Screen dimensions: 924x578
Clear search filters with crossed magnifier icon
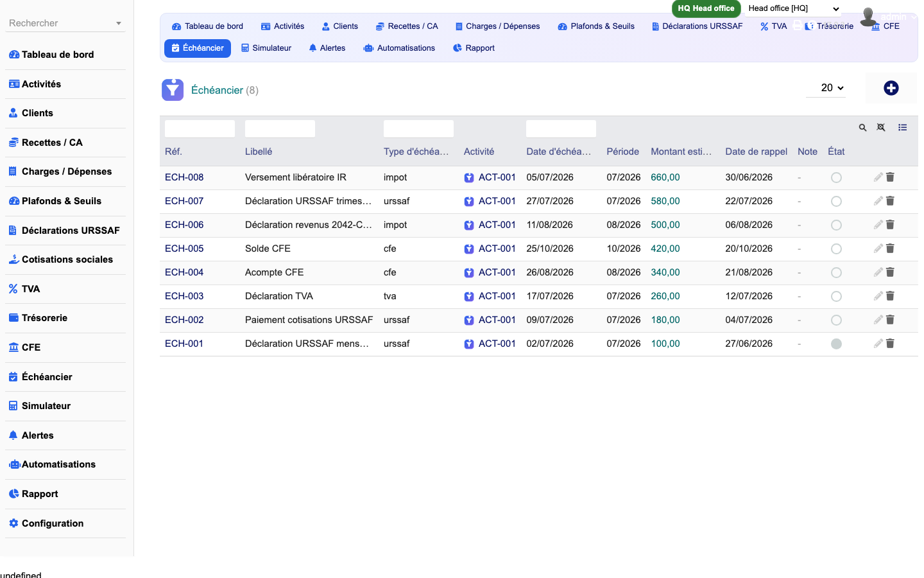[881, 128]
